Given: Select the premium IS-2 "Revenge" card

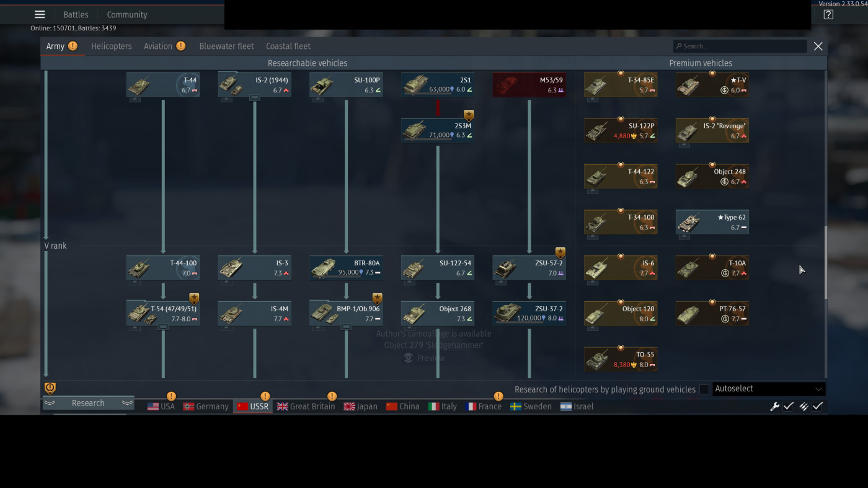Looking at the screenshot, I should 712,131.
